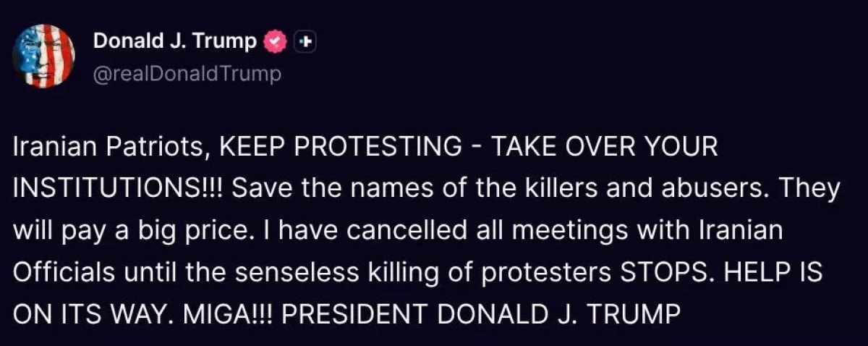Image resolution: width=868 pixels, height=346 pixels.
Task: Click "all meetings" in the third line
Action: (540, 231)
